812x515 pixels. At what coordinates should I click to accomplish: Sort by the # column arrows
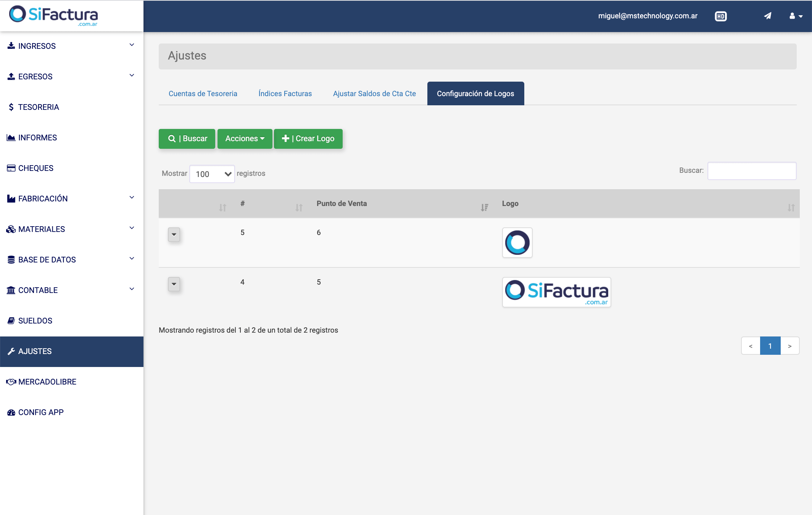pyautogui.click(x=299, y=208)
